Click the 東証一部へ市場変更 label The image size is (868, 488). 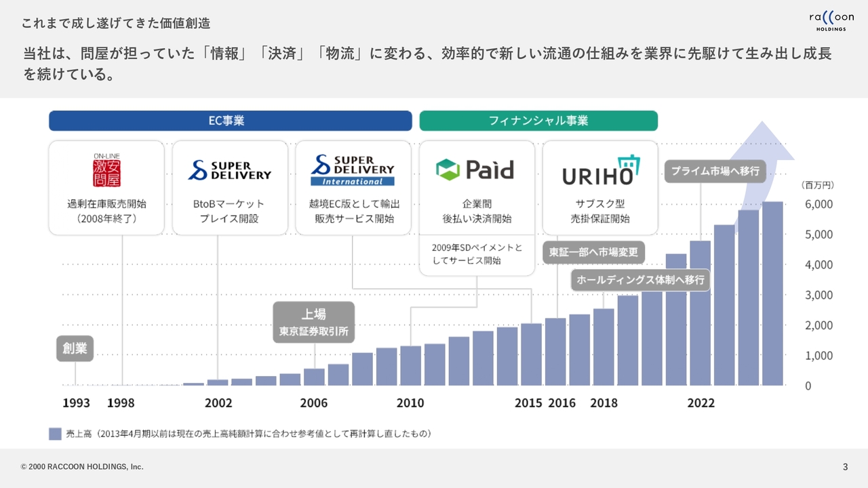coord(593,252)
